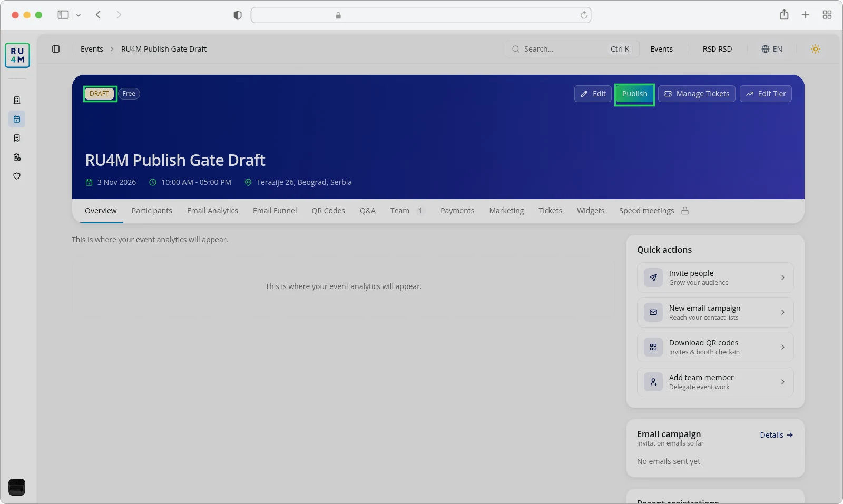
Task: Open the shield icon in the sidebar
Action: [x=17, y=176]
